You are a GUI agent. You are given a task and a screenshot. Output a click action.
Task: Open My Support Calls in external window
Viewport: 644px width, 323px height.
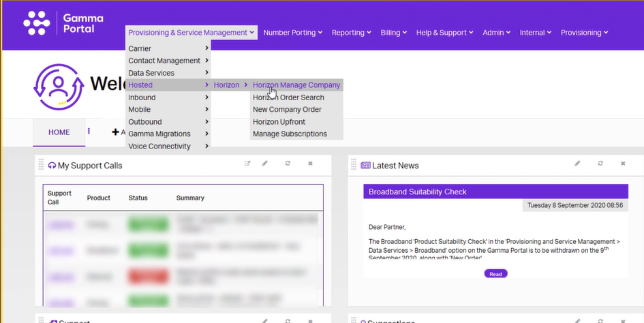247,163
